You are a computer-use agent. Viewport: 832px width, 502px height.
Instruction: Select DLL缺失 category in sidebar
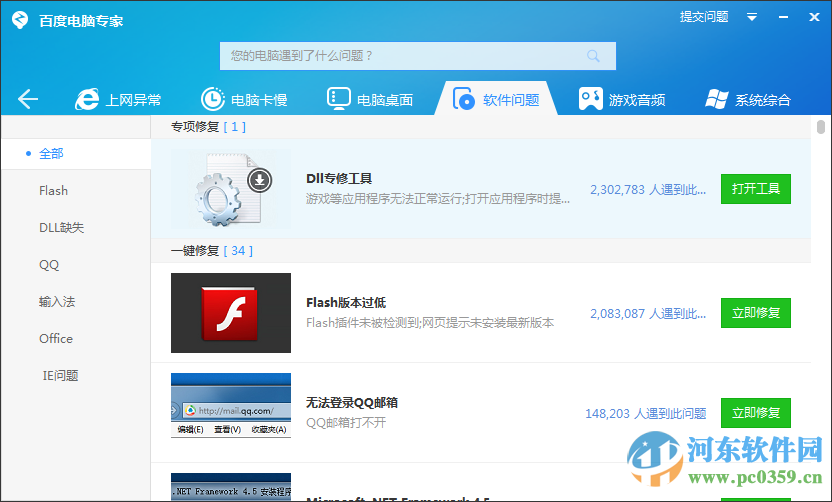click(62, 228)
